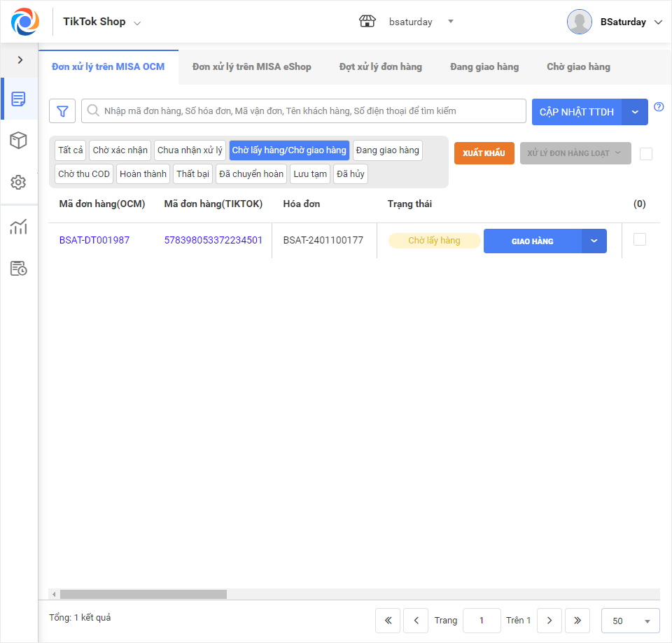Expand the TikTok Shop channel dropdown
This screenshot has width=672, height=643.
pyautogui.click(x=137, y=23)
